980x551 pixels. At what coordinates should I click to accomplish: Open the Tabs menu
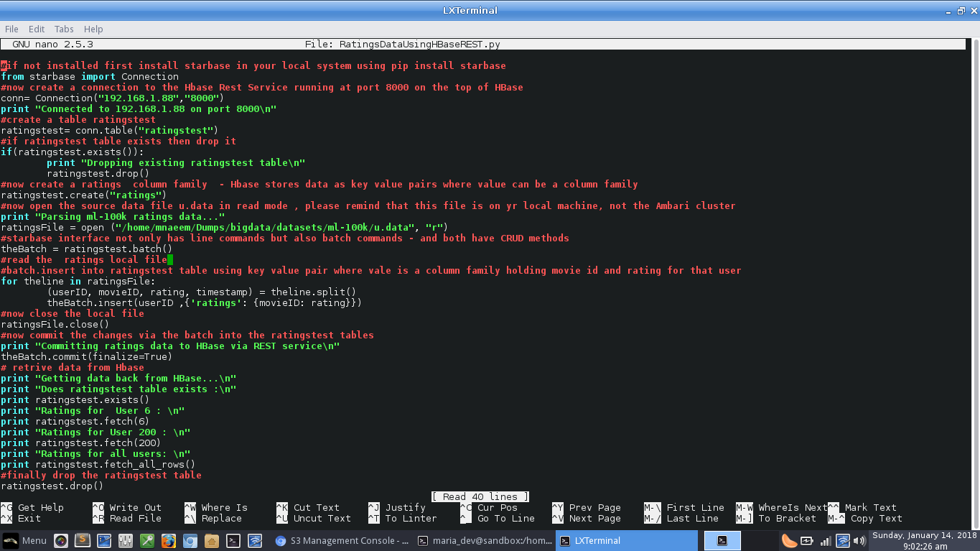pos(64,29)
